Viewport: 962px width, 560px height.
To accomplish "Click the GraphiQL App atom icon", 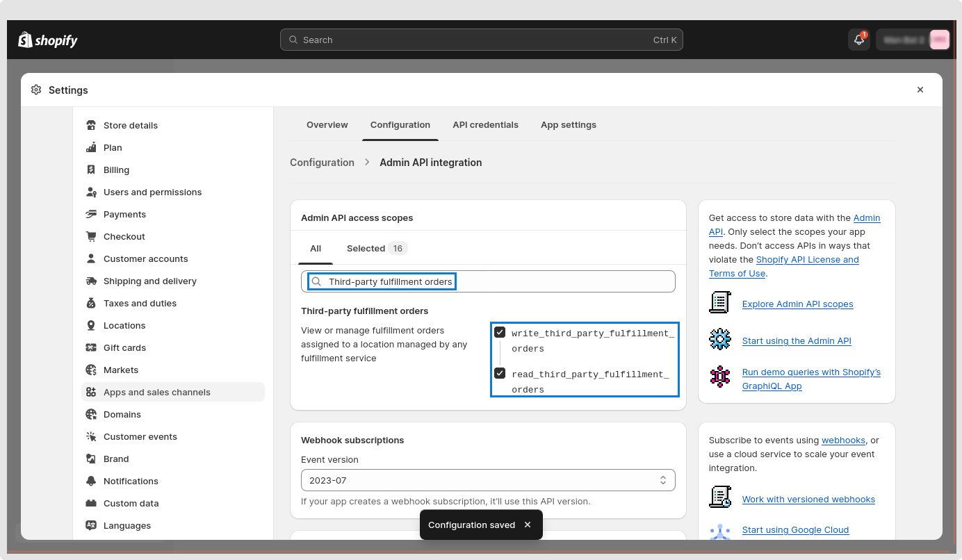I will [720, 377].
